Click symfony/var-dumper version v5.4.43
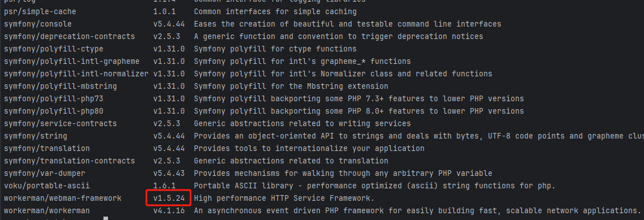The height and width of the screenshot is (220, 644). click(169, 173)
